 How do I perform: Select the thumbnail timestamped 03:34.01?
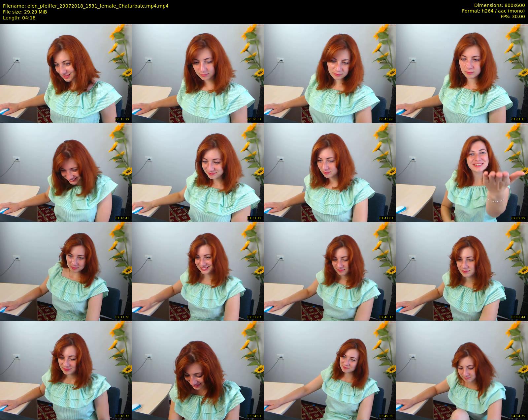[198, 370]
